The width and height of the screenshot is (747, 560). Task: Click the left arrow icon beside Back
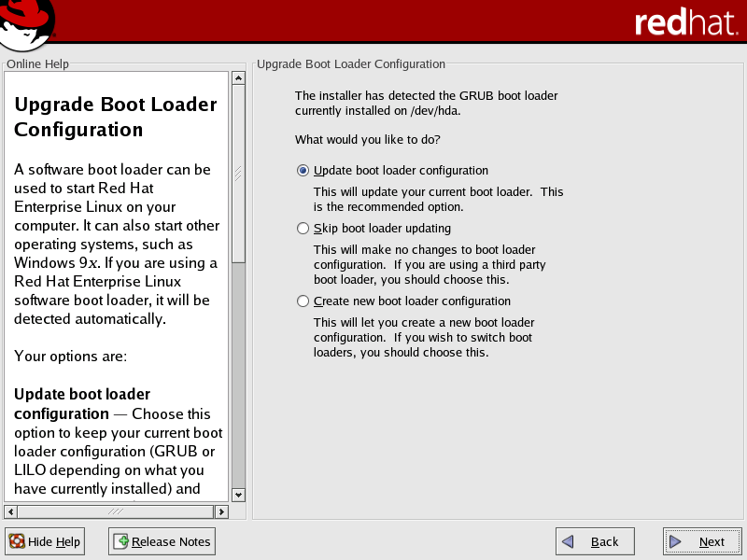[x=568, y=541]
